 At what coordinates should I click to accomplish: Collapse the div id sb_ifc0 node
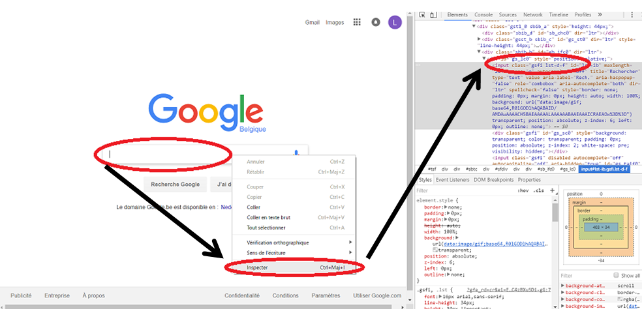[x=480, y=52]
